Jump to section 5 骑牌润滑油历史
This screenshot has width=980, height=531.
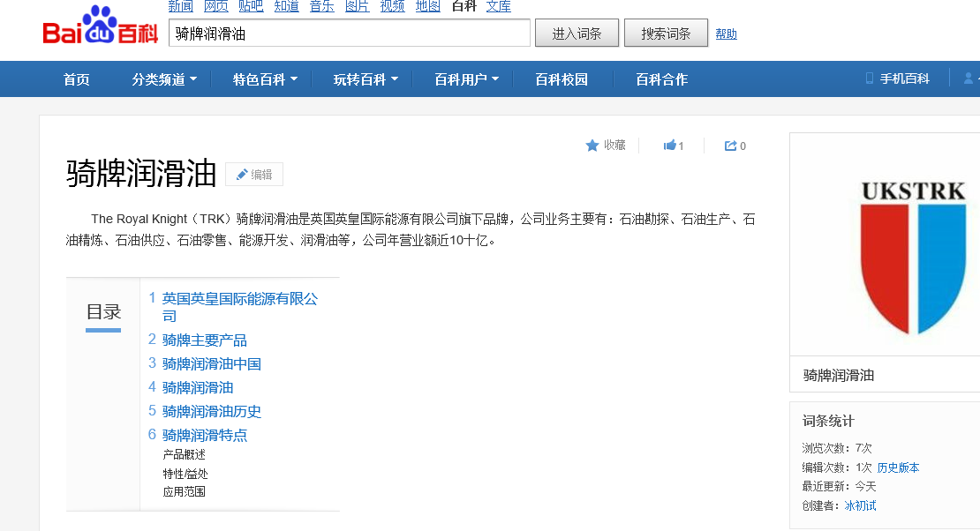211,411
